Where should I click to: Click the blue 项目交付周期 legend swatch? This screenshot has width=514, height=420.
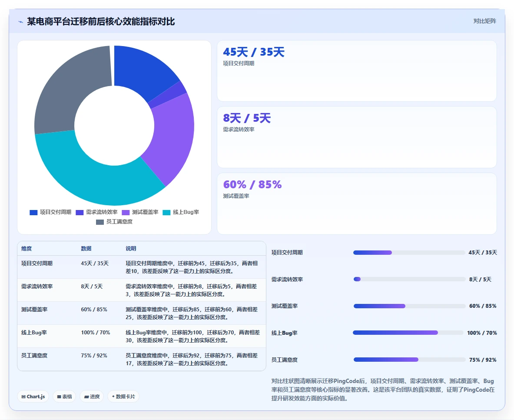[33, 212]
